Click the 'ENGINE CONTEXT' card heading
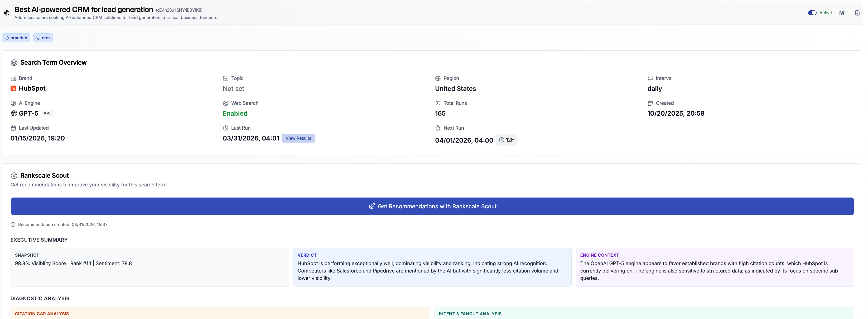Viewport: 868px width, 319px height. coord(599,255)
